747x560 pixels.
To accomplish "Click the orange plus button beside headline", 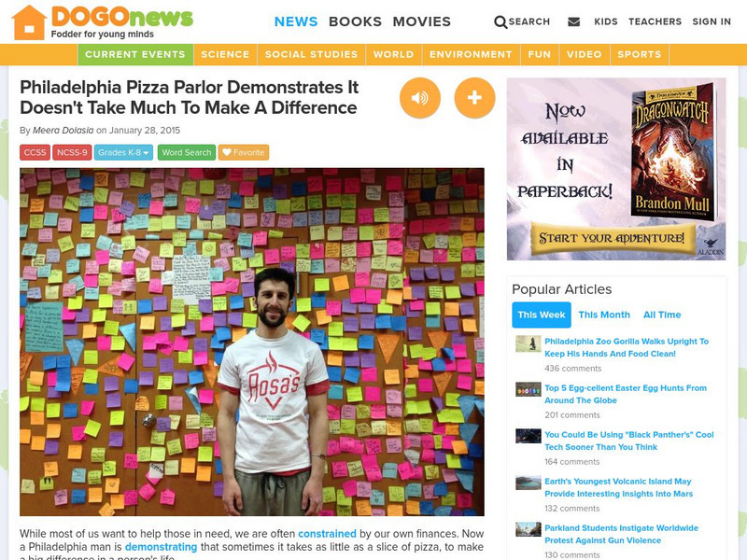I will coord(474,98).
